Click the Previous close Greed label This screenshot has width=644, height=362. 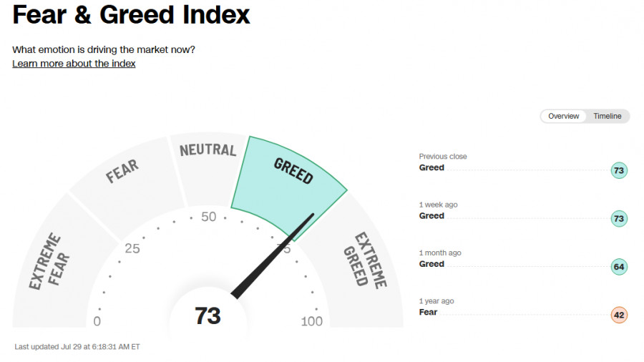pos(431,167)
